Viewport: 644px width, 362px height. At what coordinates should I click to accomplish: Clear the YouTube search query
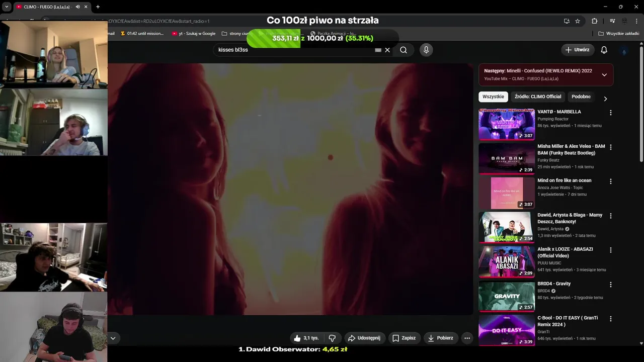pos(387,50)
